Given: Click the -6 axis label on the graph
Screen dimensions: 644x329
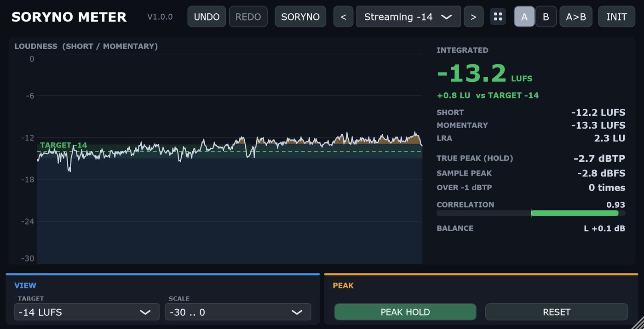Looking at the screenshot, I should coord(29,96).
